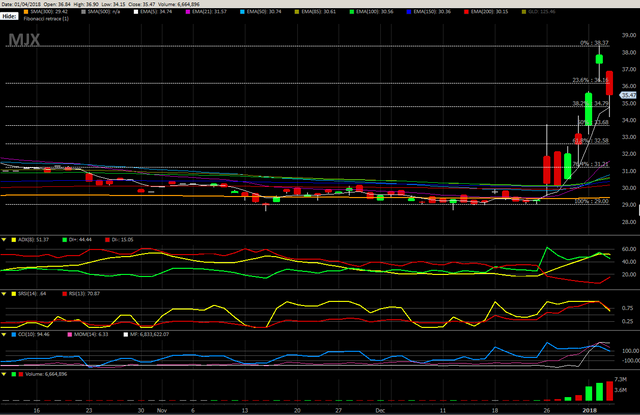This screenshot has width=640, height=415.
Task: Click the EMA(150): 30.36 legend label
Action: [432, 12]
